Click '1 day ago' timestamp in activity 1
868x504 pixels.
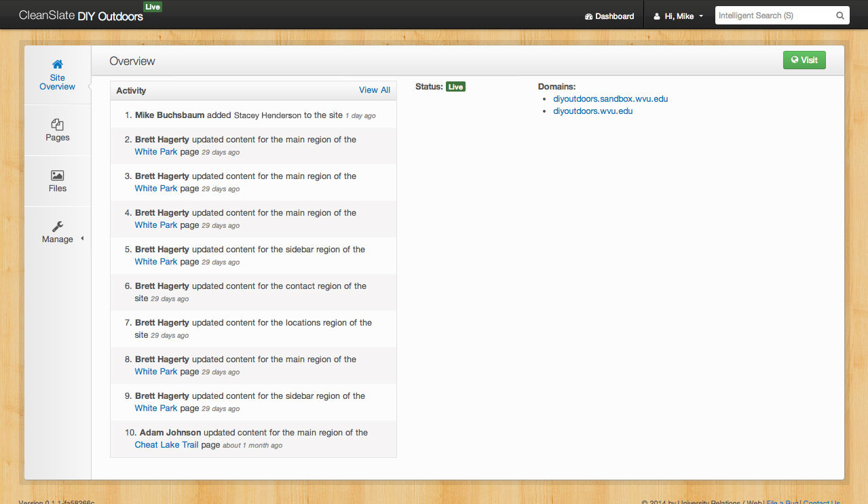point(360,116)
